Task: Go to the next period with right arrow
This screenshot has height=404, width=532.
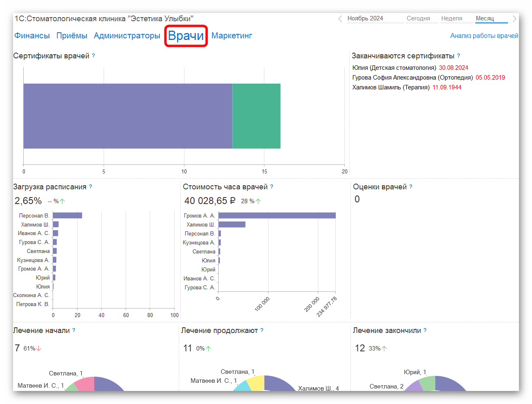Action: click(514, 19)
